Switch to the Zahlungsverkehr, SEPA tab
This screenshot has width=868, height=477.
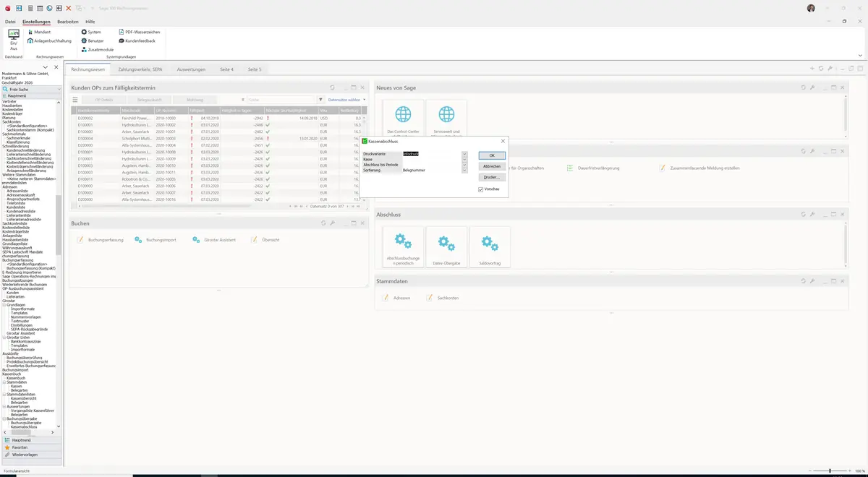140,69
